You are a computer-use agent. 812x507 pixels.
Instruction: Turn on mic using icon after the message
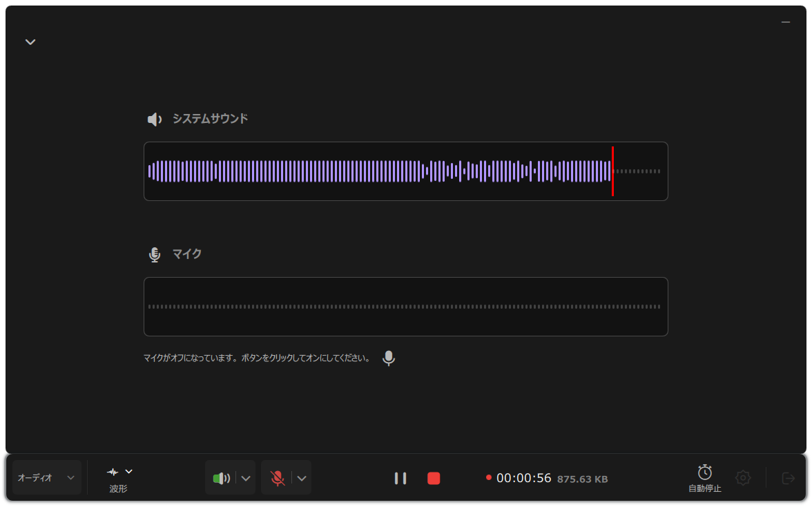389,358
